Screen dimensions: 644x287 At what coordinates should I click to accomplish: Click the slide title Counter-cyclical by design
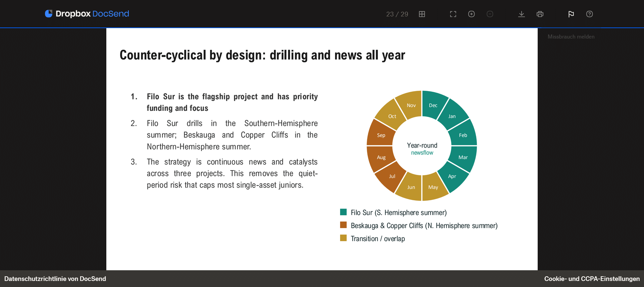pos(262,55)
